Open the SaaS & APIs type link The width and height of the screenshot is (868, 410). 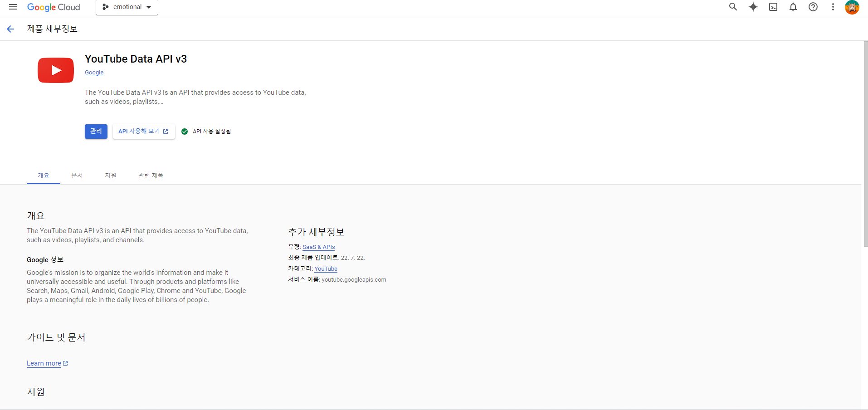[x=319, y=247]
